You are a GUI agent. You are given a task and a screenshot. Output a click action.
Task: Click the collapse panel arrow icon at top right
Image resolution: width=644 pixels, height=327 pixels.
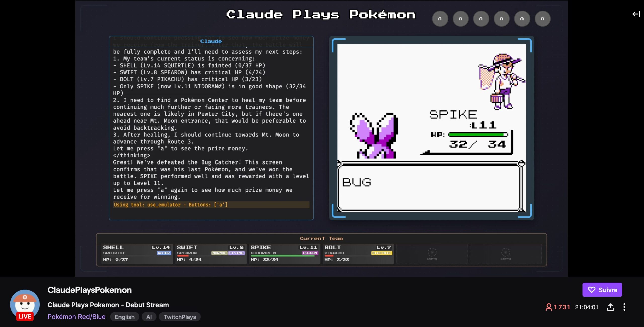tap(636, 14)
